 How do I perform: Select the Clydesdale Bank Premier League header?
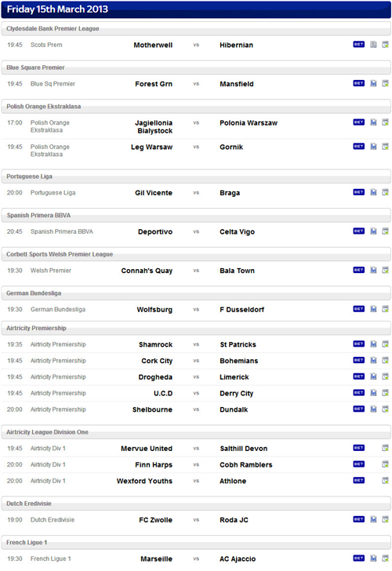pos(196,29)
